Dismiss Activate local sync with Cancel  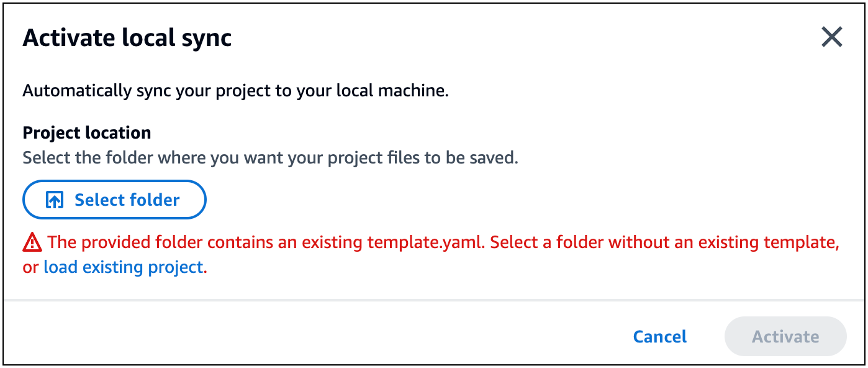tap(659, 336)
